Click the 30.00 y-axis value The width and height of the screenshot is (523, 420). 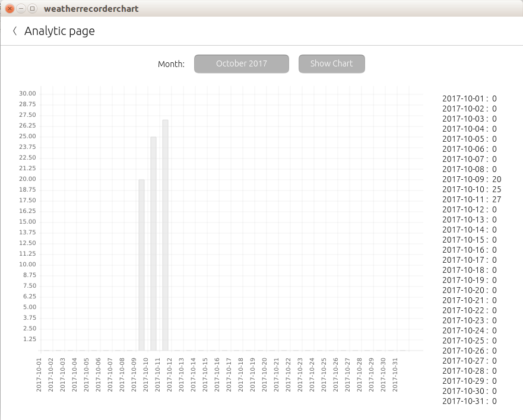pos(27,93)
